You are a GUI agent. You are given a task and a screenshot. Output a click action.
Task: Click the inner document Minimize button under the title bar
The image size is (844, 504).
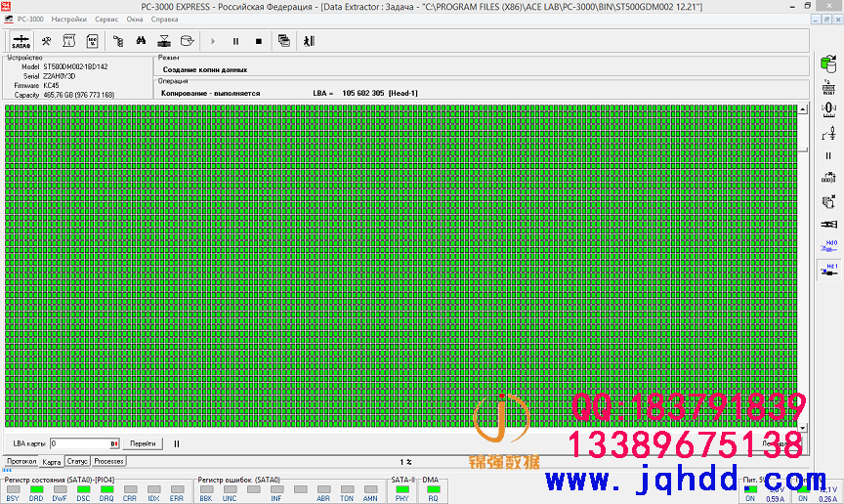[x=816, y=20]
